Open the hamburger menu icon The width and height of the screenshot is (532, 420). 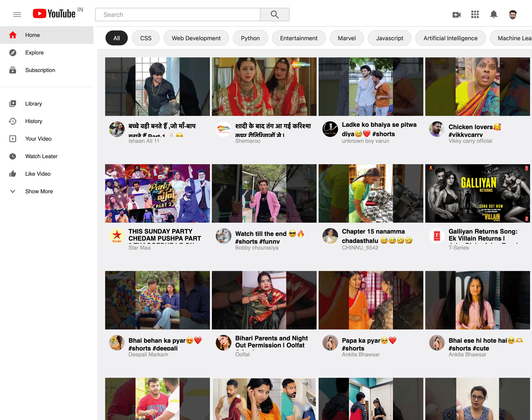tap(17, 15)
